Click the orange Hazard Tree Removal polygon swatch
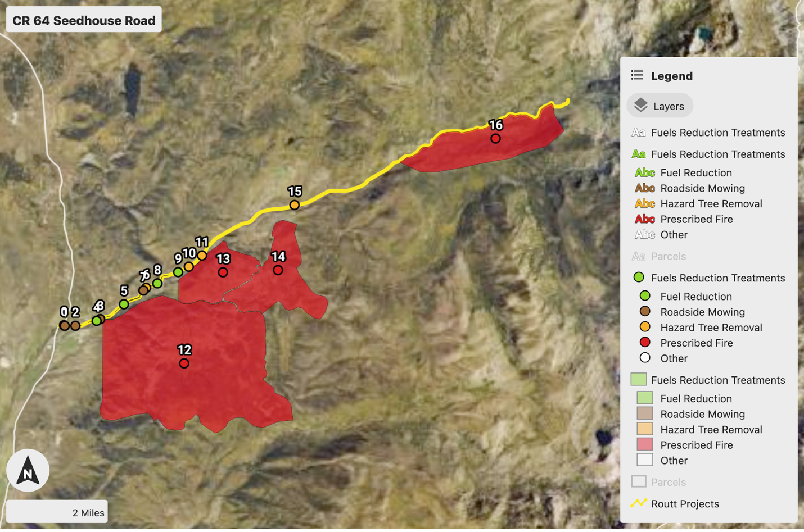 coord(645,429)
